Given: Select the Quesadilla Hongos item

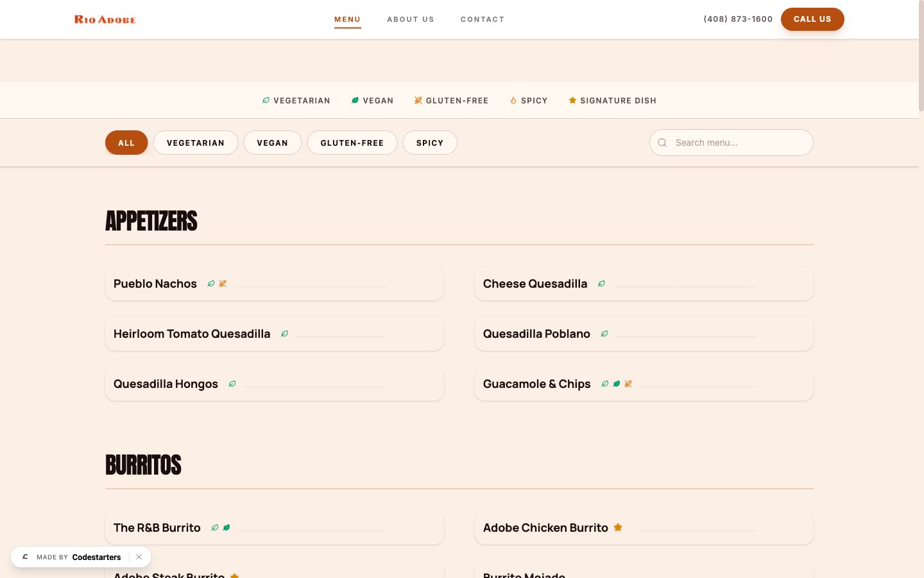Looking at the screenshot, I should click(x=275, y=383).
